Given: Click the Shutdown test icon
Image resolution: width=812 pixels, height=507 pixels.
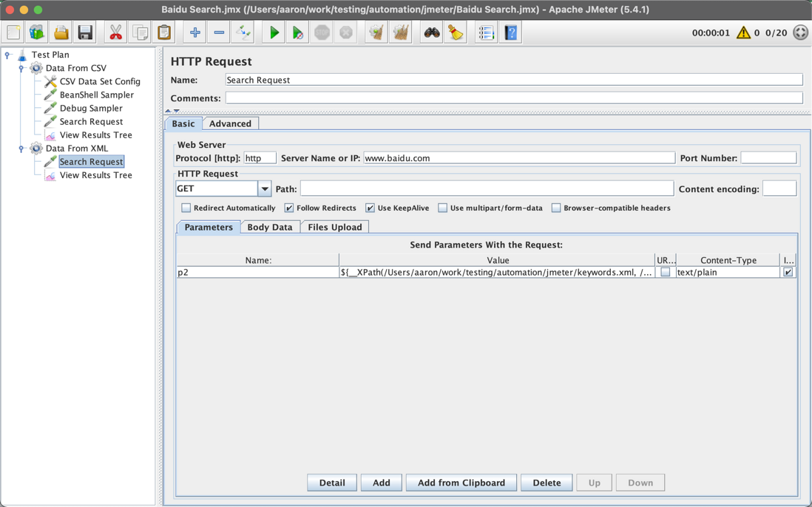Looking at the screenshot, I should point(345,33).
